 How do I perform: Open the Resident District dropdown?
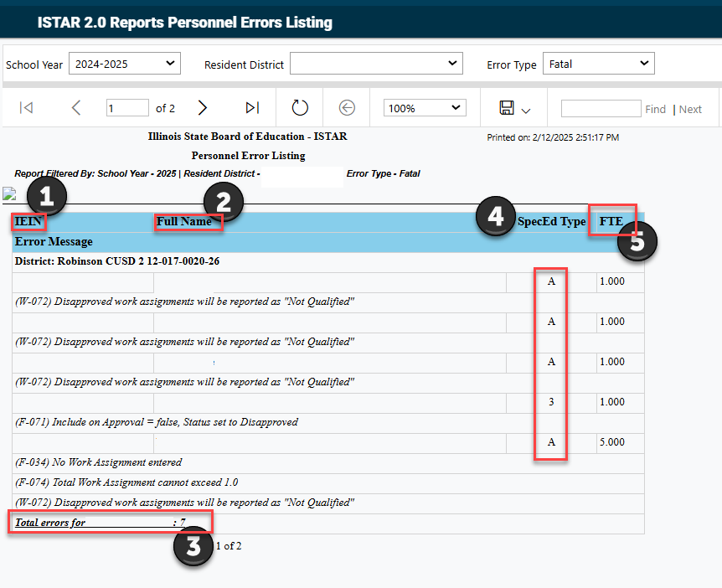pos(376,64)
